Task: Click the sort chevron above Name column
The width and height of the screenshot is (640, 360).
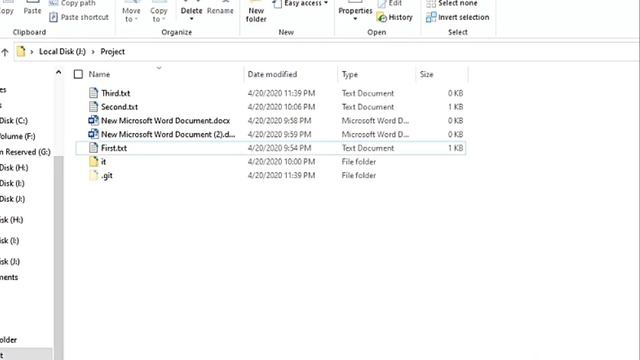Action: (x=159, y=68)
